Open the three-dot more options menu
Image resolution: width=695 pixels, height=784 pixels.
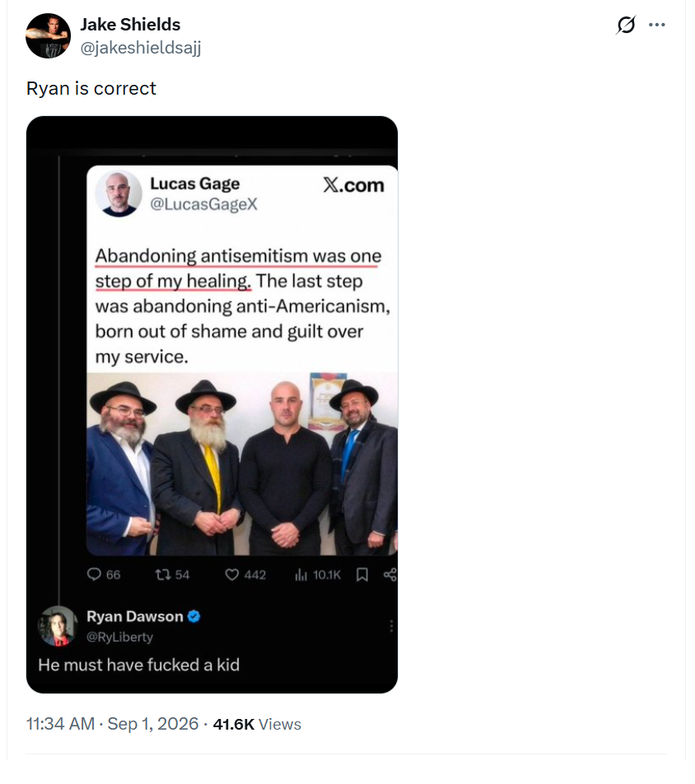coord(656,25)
